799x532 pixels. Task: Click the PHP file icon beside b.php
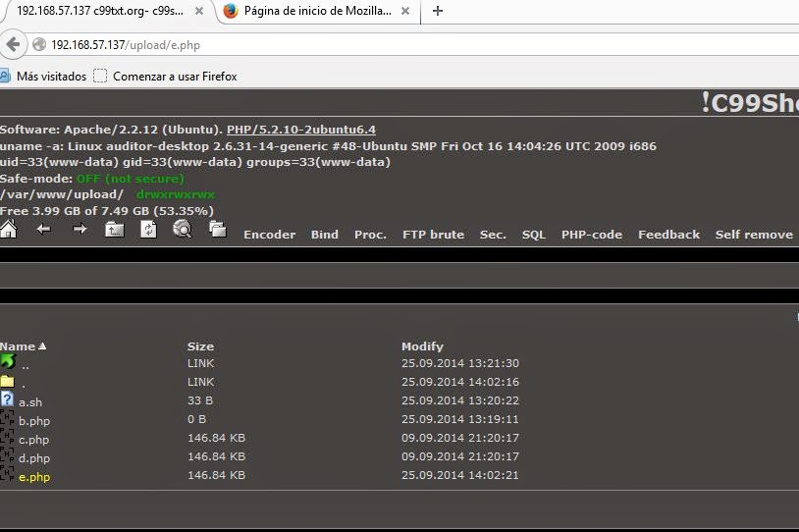click(7, 418)
